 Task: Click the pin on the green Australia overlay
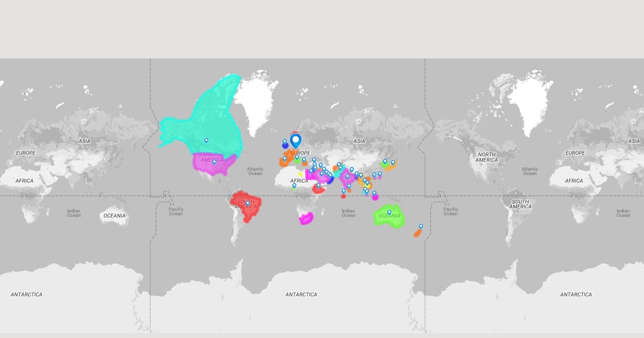click(389, 212)
